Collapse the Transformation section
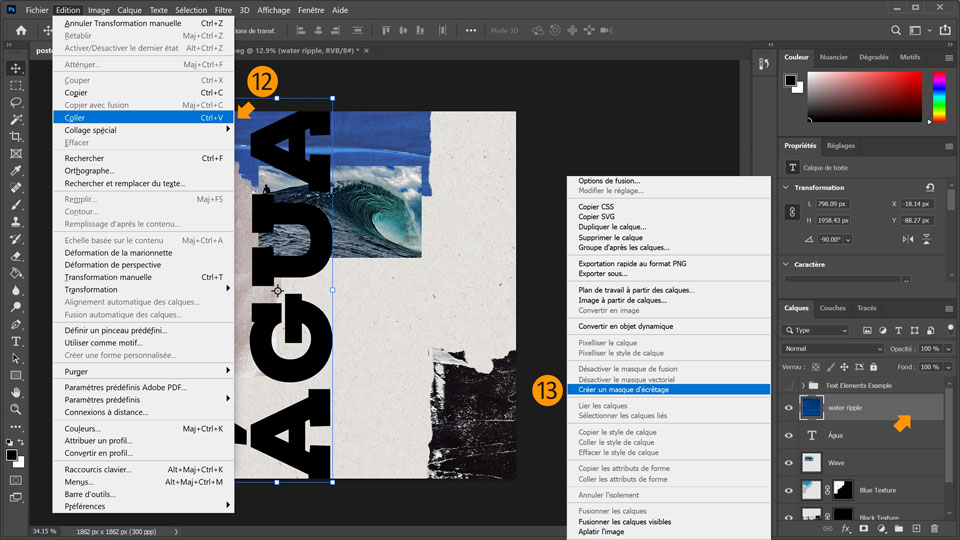Screen dimensions: 960x540 click(786, 187)
